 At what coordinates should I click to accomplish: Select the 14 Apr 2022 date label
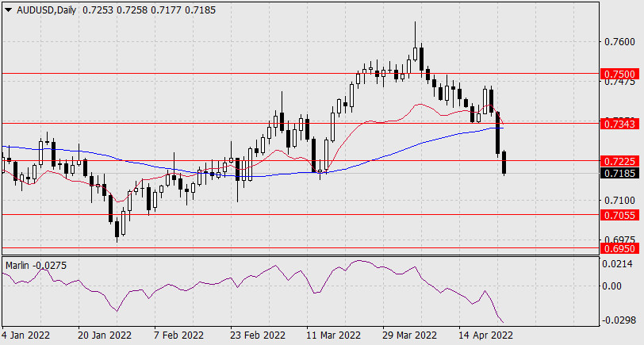click(x=485, y=335)
